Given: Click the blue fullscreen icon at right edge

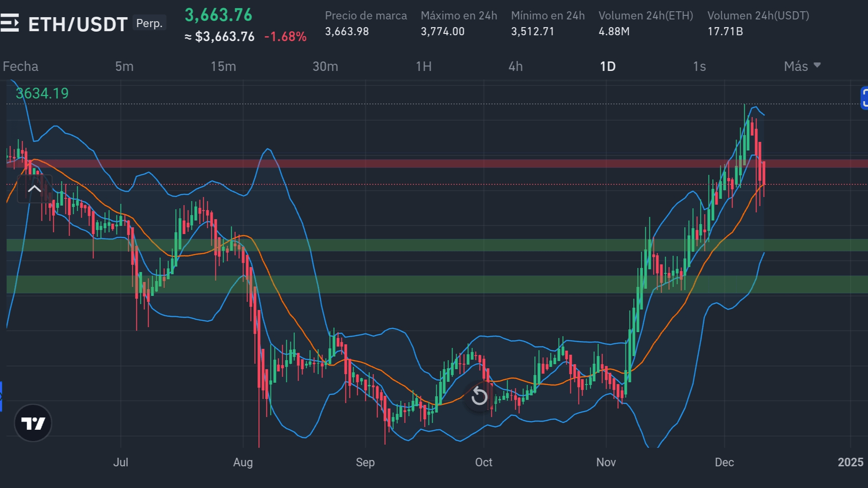Looking at the screenshot, I should [864, 98].
